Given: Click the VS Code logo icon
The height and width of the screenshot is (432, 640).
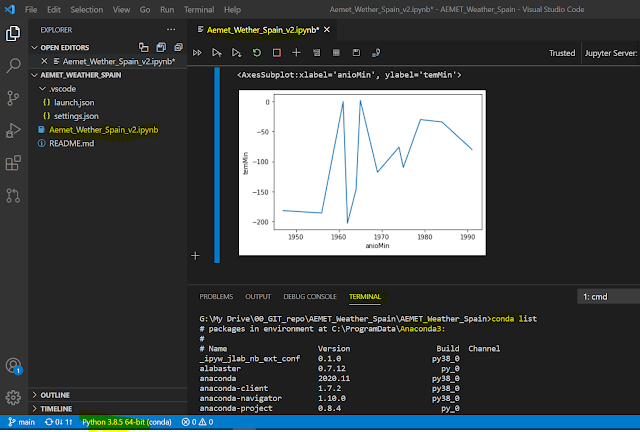Looking at the screenshot, I should [x=10, y=9].
